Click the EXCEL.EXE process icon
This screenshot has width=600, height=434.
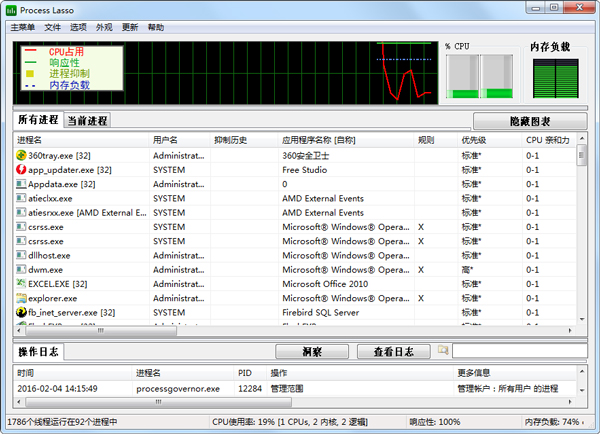[21, 284]
